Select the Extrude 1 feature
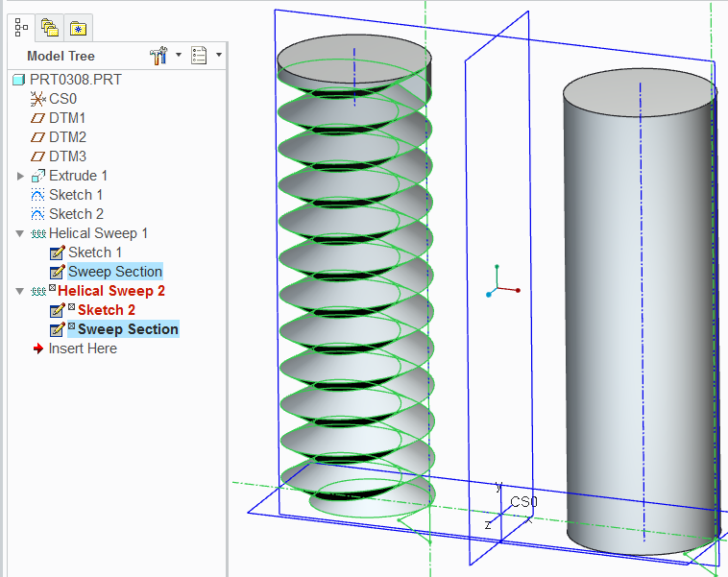This screenshot has height=577, width=728. [78, 176]
